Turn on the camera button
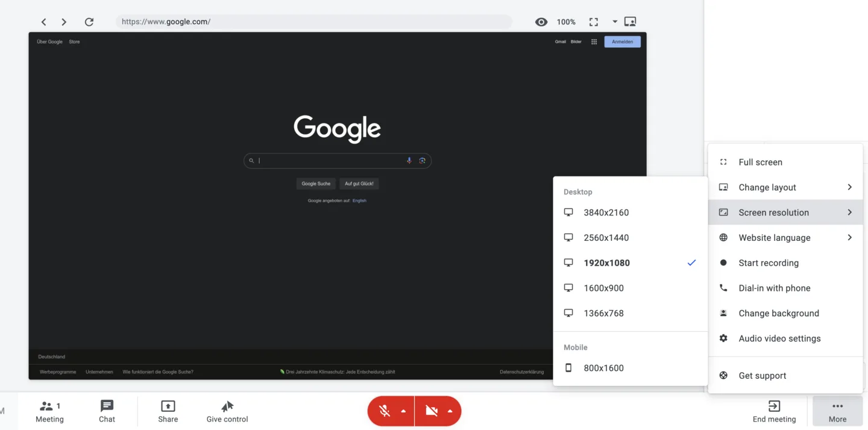The height and width of the screenshot is (430, 868). (432, 411)
